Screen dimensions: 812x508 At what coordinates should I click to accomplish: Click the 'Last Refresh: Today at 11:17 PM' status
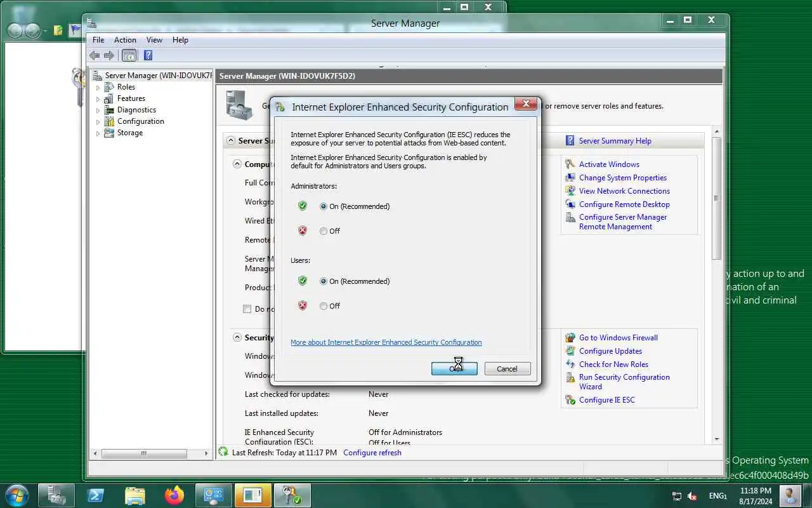285,453
